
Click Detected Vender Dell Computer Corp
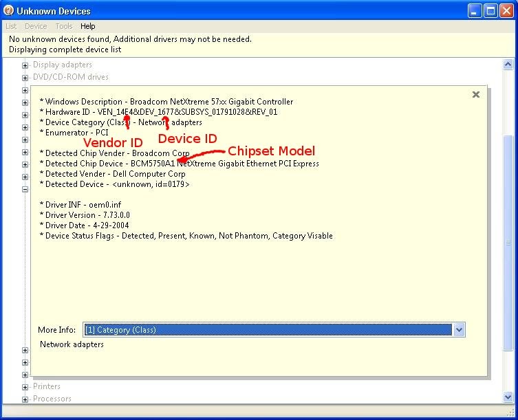tap(112, 174)
